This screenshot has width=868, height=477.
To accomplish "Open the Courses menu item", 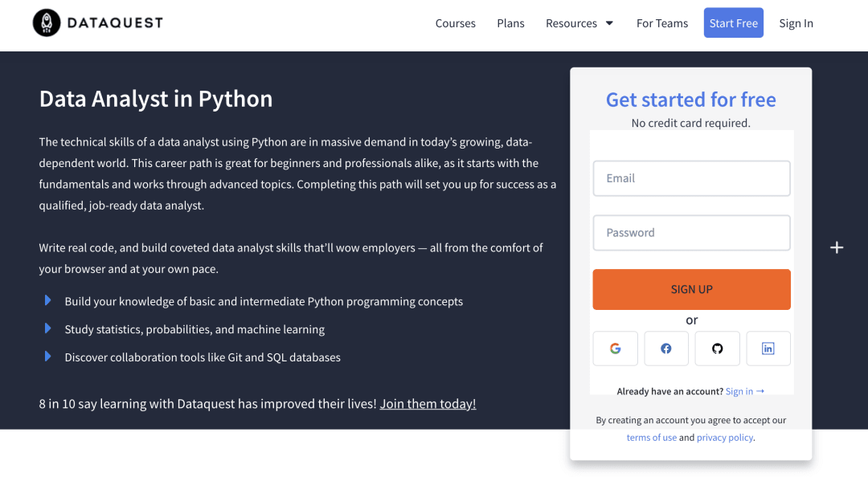I will pyautogui.click(x=455, y=23).
